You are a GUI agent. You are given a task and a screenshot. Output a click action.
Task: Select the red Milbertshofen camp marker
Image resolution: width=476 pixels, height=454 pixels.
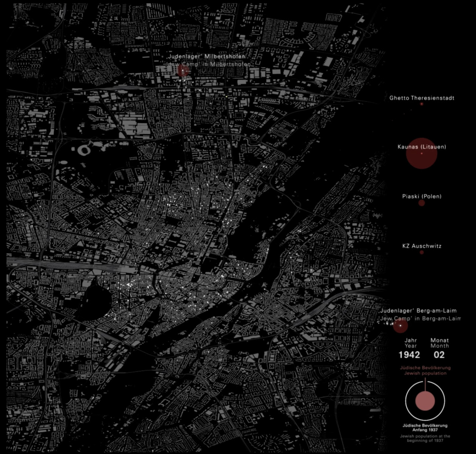[183, 71]
